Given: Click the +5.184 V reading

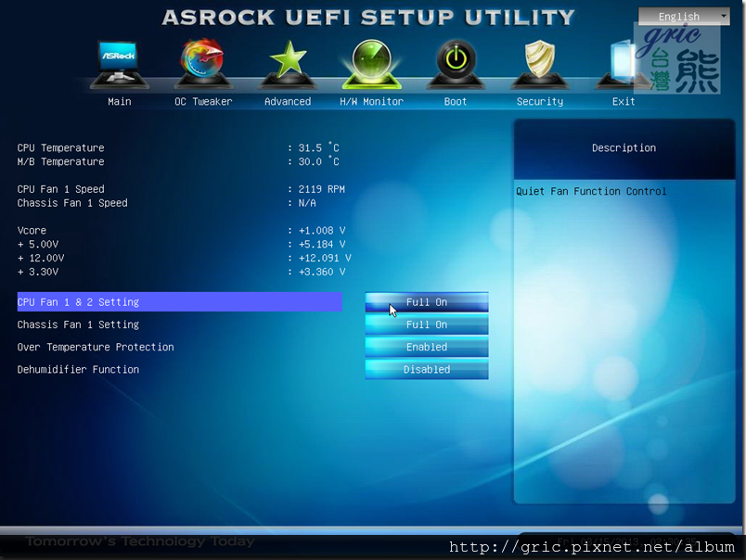Looking at the screenshot, I should [x=322, y=245].
